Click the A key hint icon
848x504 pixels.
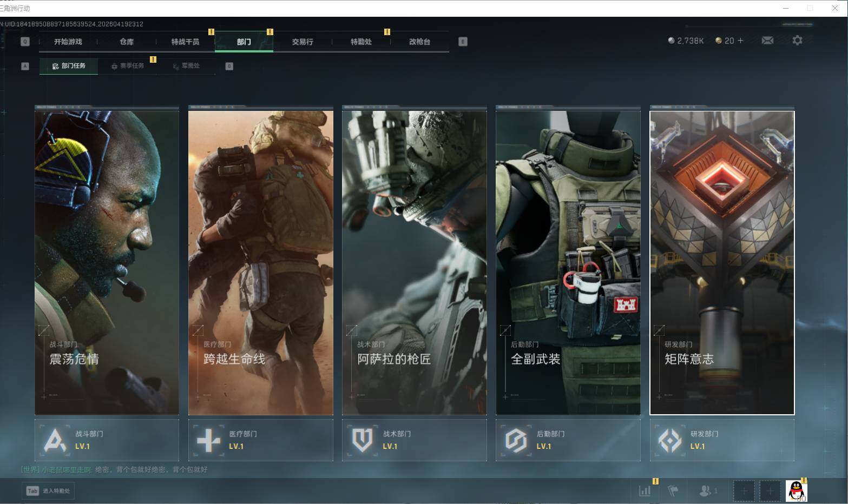pyautogui.click(x=25, y=66)
